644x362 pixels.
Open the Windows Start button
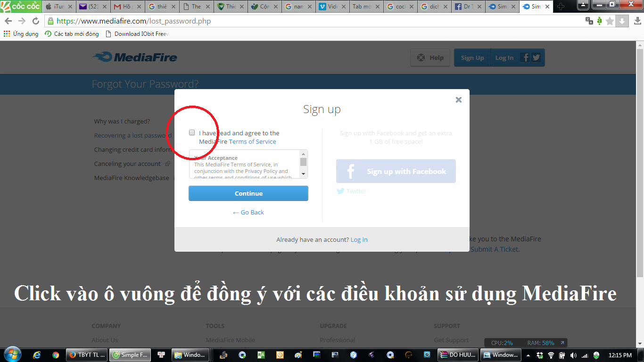(13, 354)
